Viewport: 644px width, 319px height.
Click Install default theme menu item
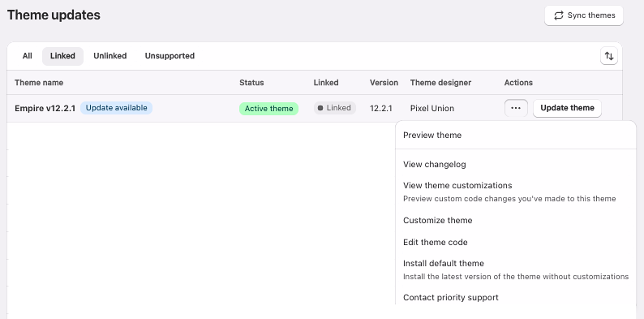pyautogui.click(x=516, y=269)
